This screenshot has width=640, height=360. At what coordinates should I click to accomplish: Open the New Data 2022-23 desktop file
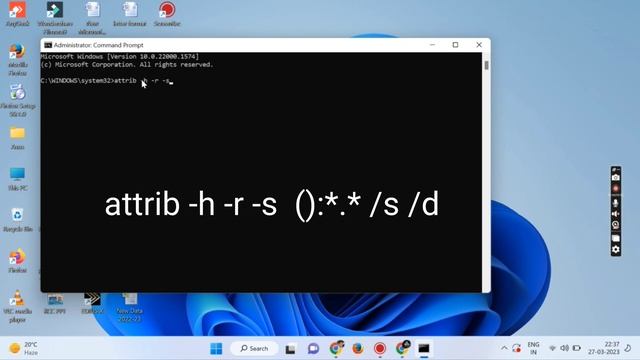pos(130,307)
